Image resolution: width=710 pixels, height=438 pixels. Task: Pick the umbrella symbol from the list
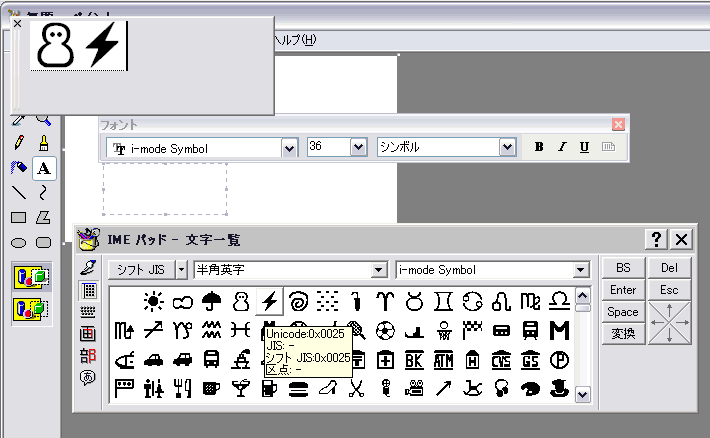pos(211,301)
